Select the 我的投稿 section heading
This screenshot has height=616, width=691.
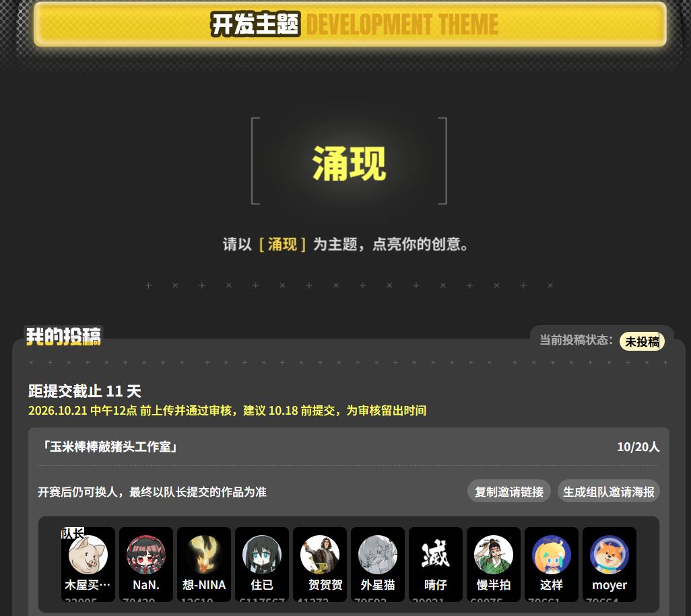click(63, 336)
